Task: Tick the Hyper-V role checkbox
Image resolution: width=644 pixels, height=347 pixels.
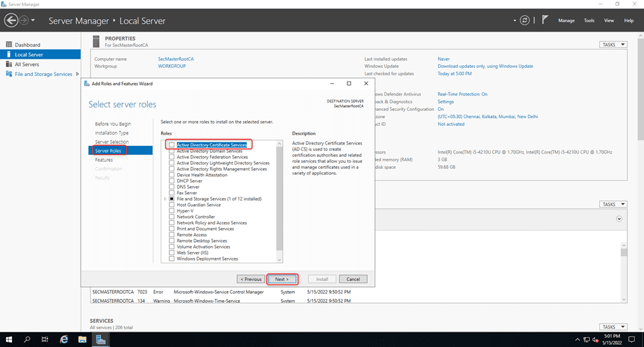Action: (x=172, y=211)
